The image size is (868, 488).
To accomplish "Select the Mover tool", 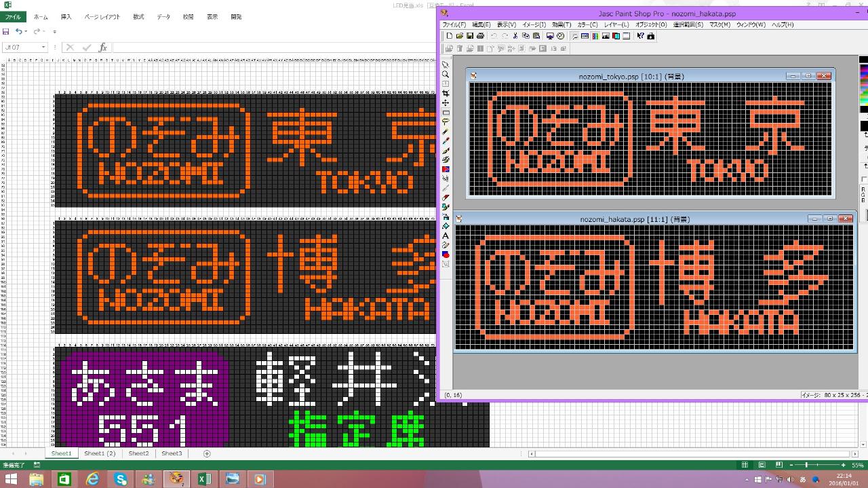I will (446, 103).
